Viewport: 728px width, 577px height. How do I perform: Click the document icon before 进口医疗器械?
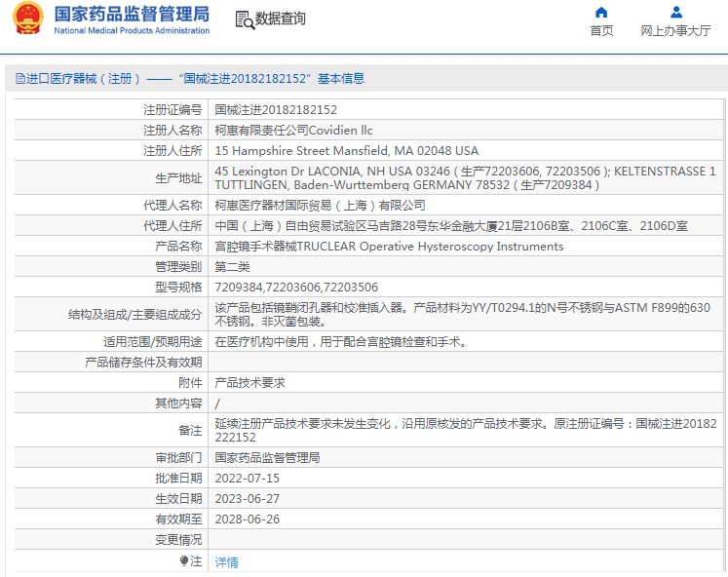[x=19, y=78]
